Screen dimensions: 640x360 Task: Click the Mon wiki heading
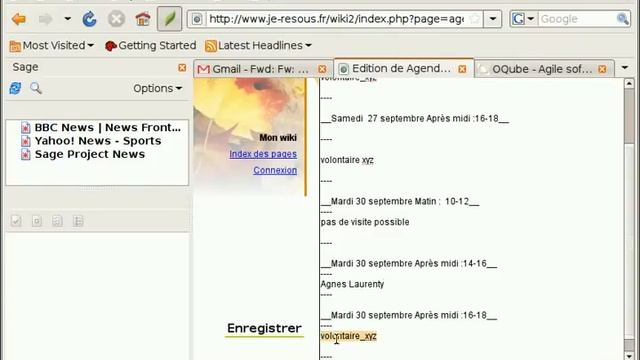(278, 138)
